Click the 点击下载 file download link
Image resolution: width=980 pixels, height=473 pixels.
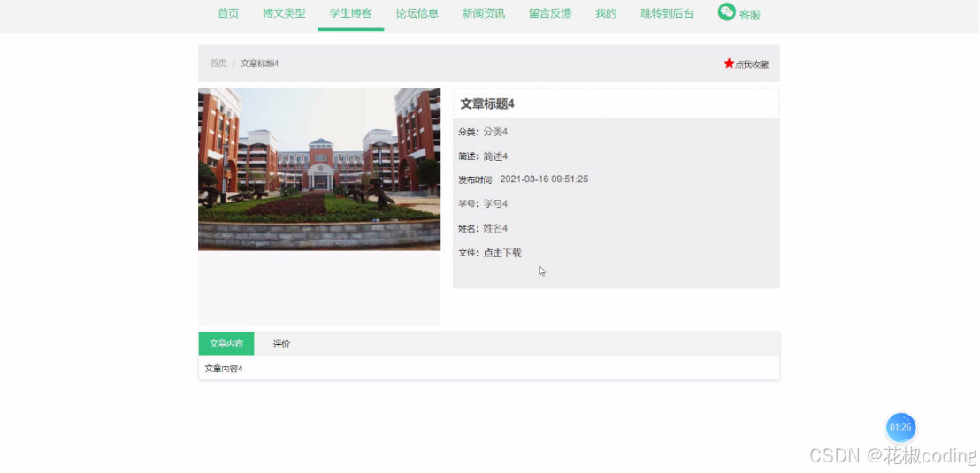click(x=502, y=253)
